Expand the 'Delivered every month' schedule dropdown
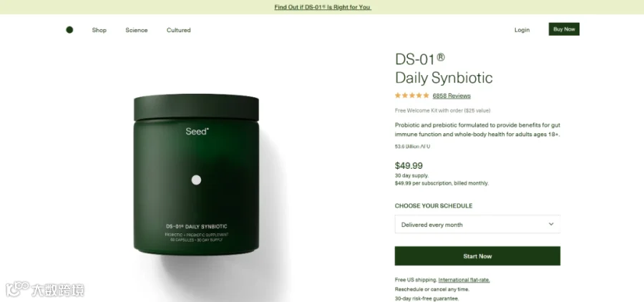This screenshot has width=644, height=302. click(x=477, y=224)
